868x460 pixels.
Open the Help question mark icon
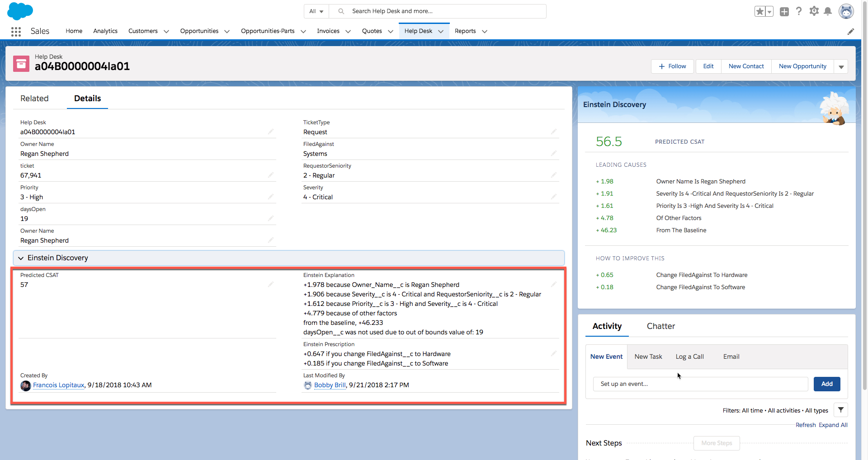click(799, 11)
